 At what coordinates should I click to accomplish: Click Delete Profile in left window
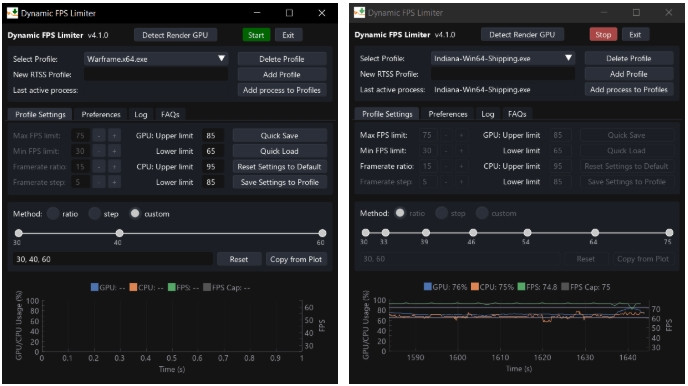coord(282,59)
